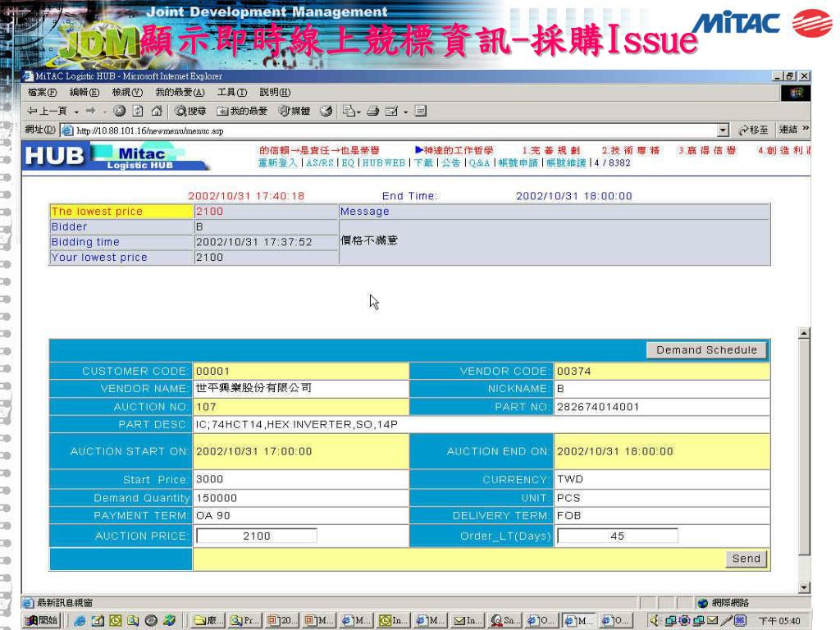Click the Demand Schedule button
840x630 pixels.
point(706,349)
